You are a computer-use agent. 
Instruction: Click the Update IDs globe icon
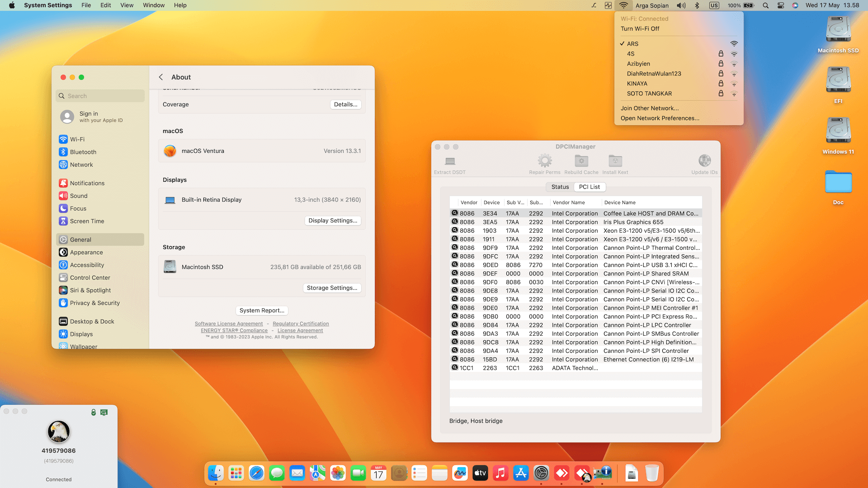(x=704, y=161)
